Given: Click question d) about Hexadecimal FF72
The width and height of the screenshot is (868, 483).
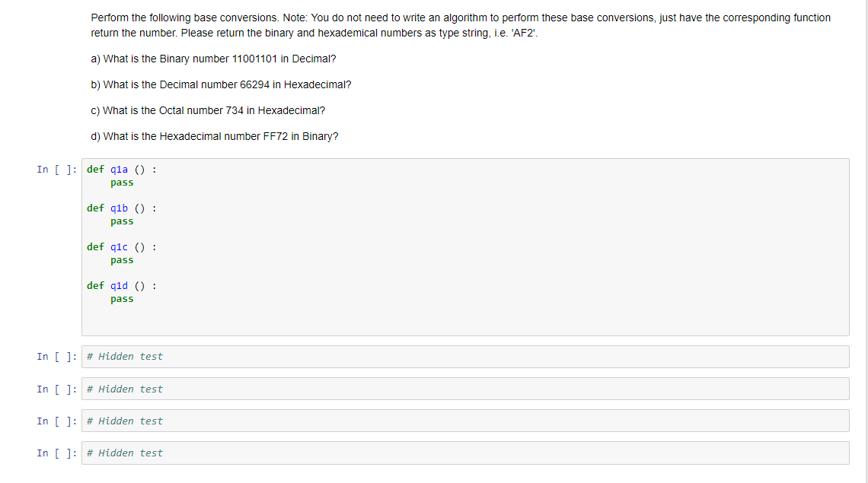Looking at the screenshot, I should click(215, 136).
